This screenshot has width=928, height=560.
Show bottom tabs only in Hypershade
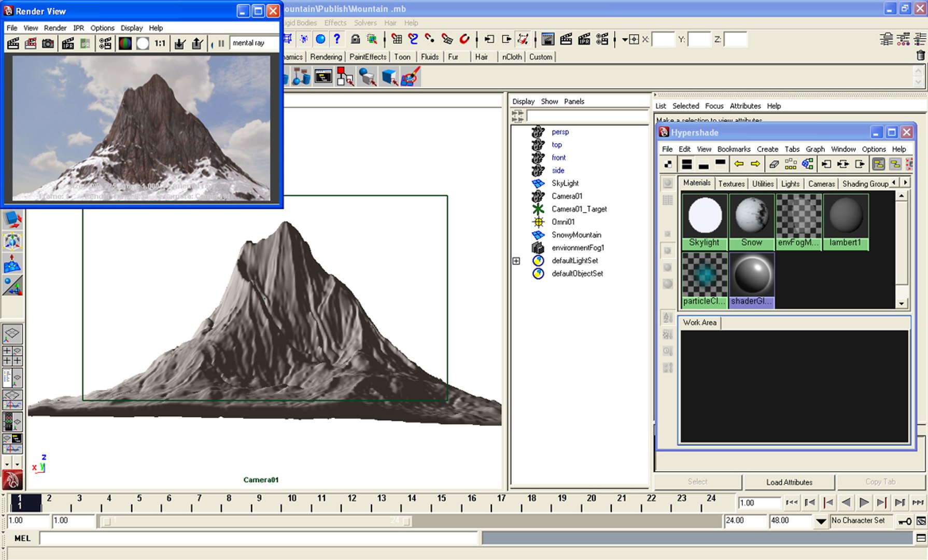(x=704, y=164)
